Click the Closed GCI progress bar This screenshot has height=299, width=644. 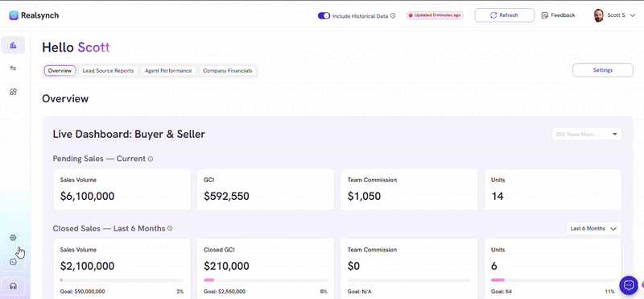tap(266, 280)
